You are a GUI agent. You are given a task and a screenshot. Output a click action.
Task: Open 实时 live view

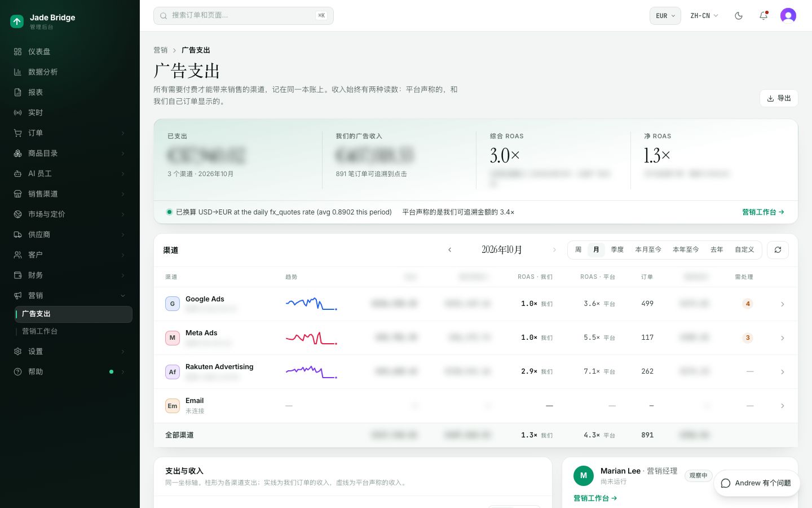(x=70, y=112)
